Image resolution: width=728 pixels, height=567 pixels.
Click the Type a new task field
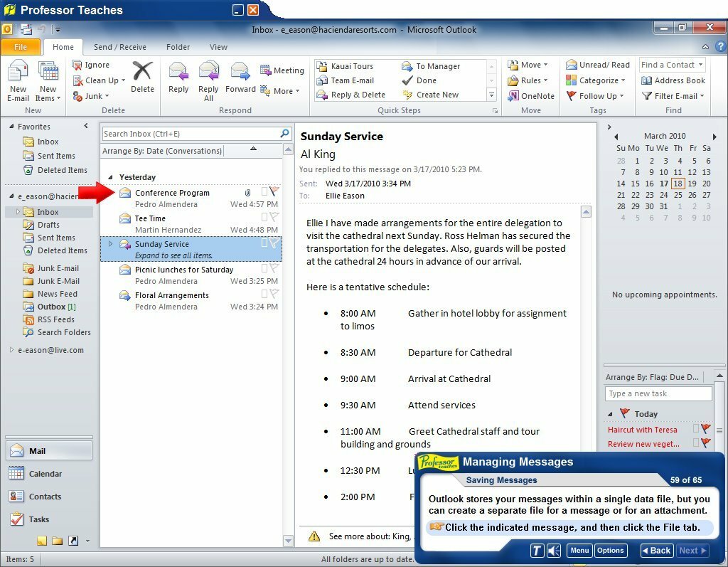click(x=658, y=393)
